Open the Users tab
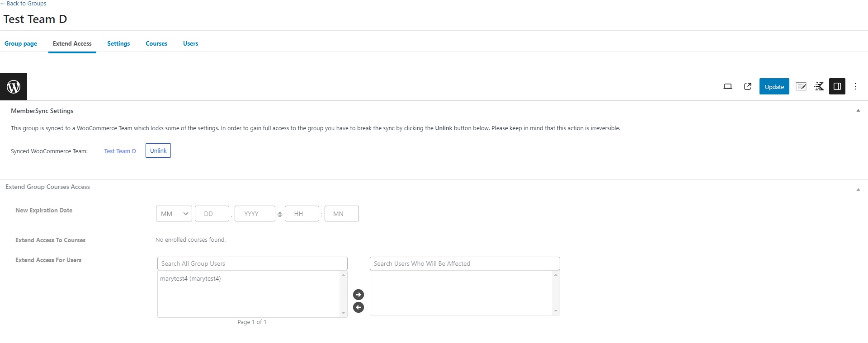The width and height of the screenshot is (868, 343). pos(190,43)
